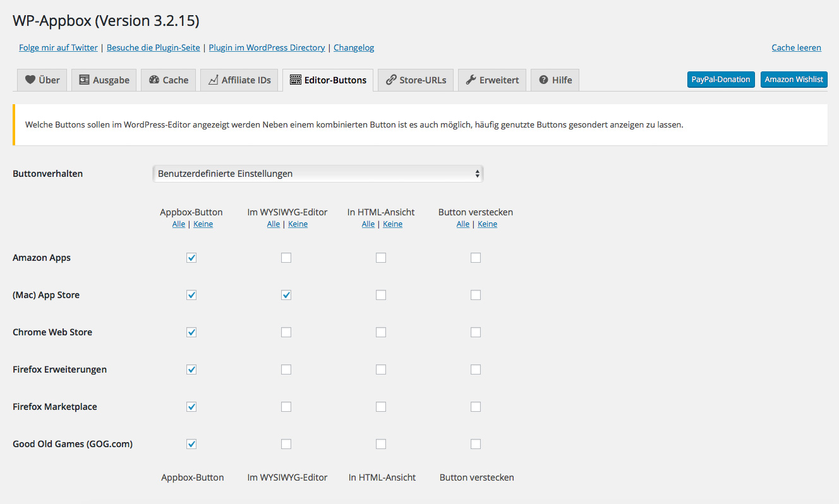Disable WYSIWYG-Editor for (Mac) App Store
839x504 pixels.
[x=286, y=295]
